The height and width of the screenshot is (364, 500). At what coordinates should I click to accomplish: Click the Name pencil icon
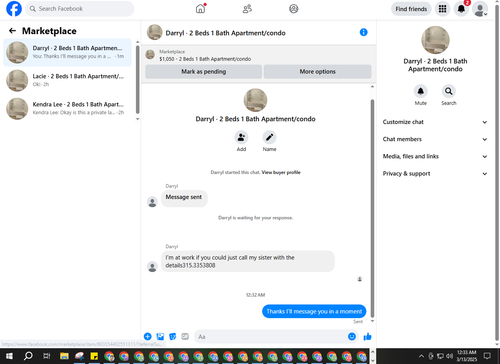(269, 137)
